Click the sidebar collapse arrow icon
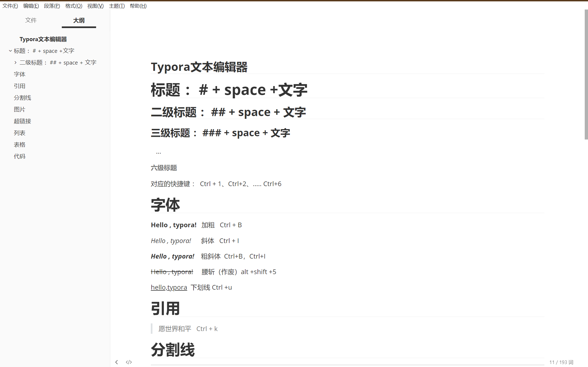The image size is (588, 367). (117, 362)
